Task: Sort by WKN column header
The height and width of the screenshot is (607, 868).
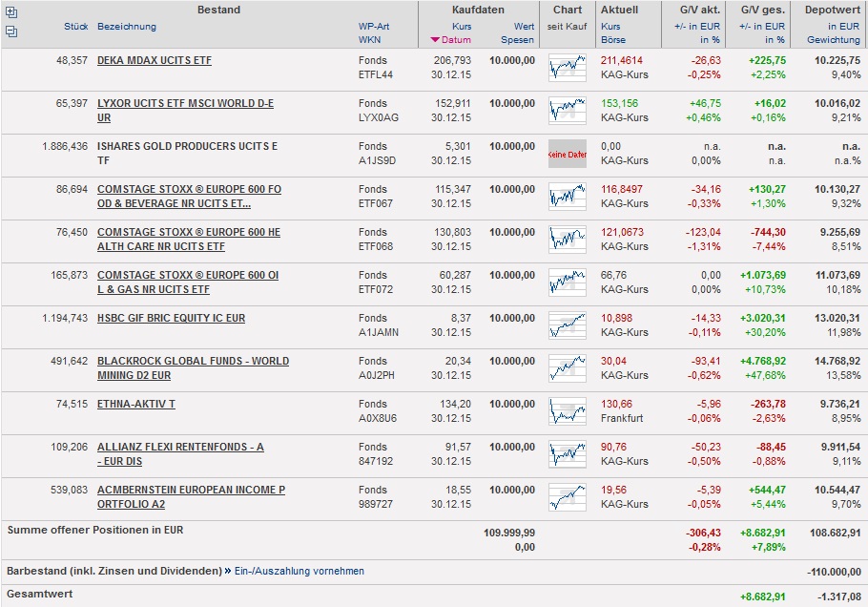Action: 369,40
